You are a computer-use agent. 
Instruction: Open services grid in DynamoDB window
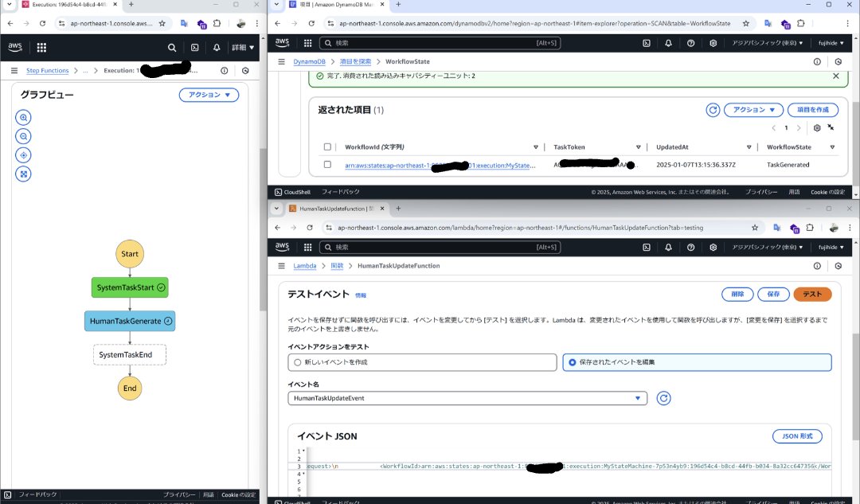[307, 43]
